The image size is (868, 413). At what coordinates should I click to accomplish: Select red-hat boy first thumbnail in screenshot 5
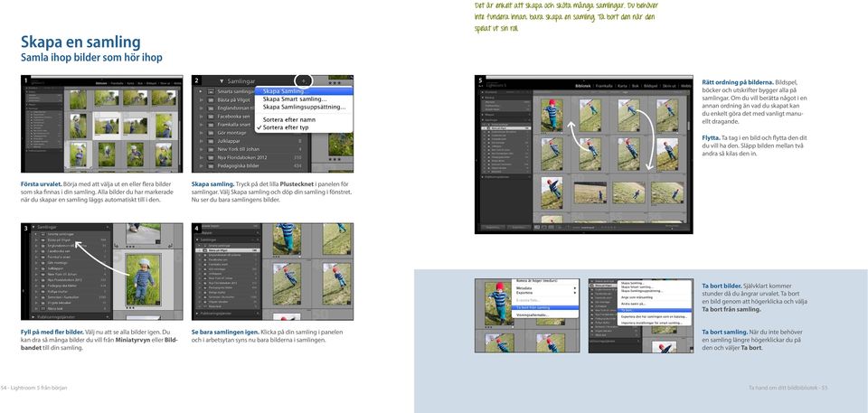[x=551, y=115]
